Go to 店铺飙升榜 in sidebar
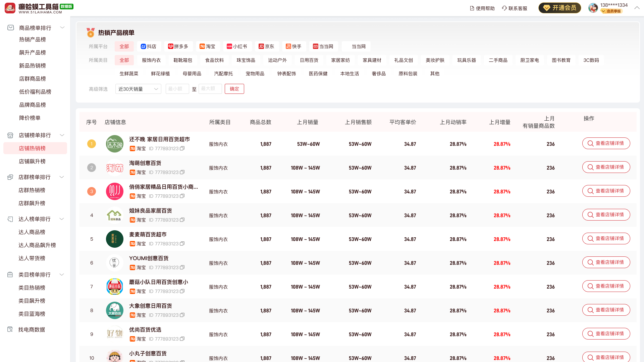 click(32, 162)
